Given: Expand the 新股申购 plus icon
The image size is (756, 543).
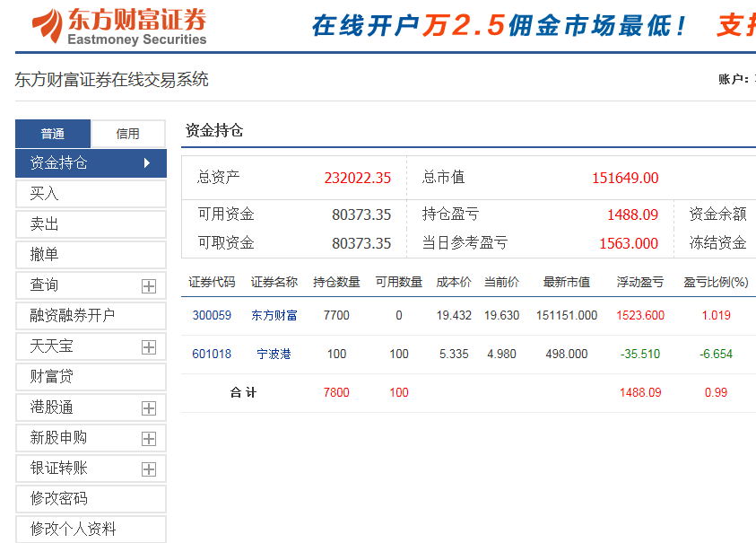Looking at the screenshot, I should click(149, 439).
